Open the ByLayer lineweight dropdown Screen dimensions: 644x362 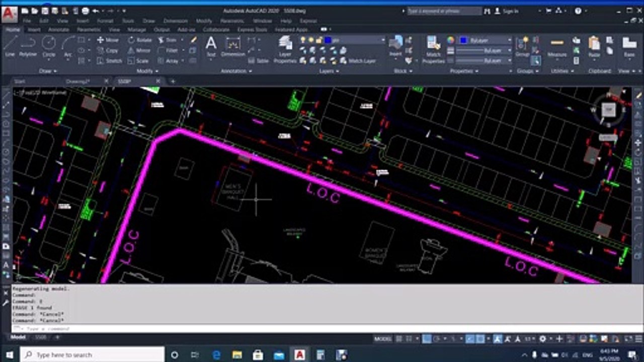(x=484, y=50)
